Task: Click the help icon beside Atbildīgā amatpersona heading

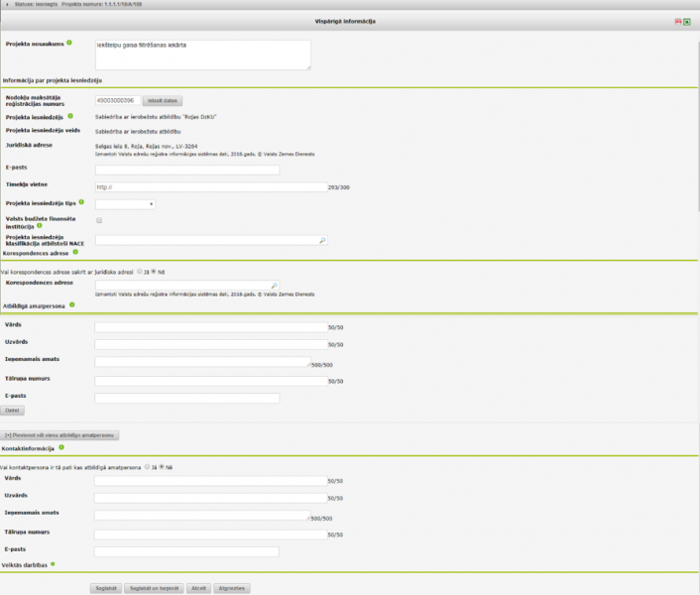Action: (72, 305)
